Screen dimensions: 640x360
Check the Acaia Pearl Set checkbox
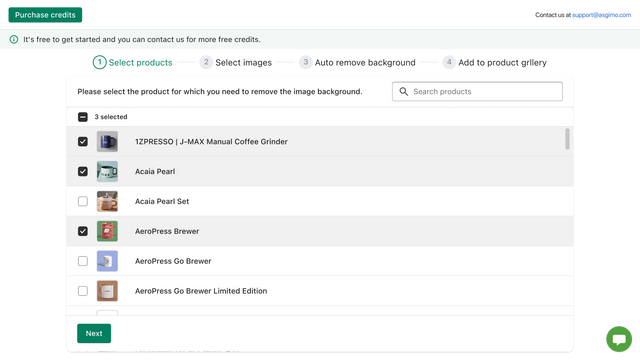pyautogui.click(x=83, y=201)
